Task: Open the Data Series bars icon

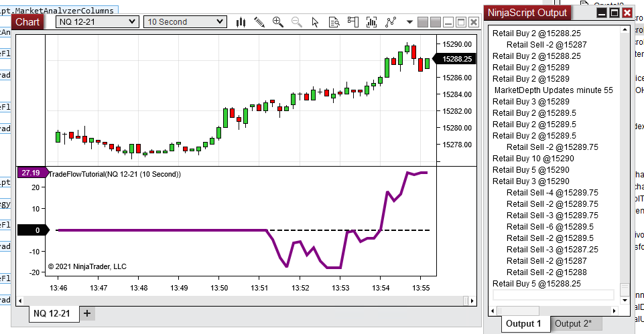Action: [371, 22]
